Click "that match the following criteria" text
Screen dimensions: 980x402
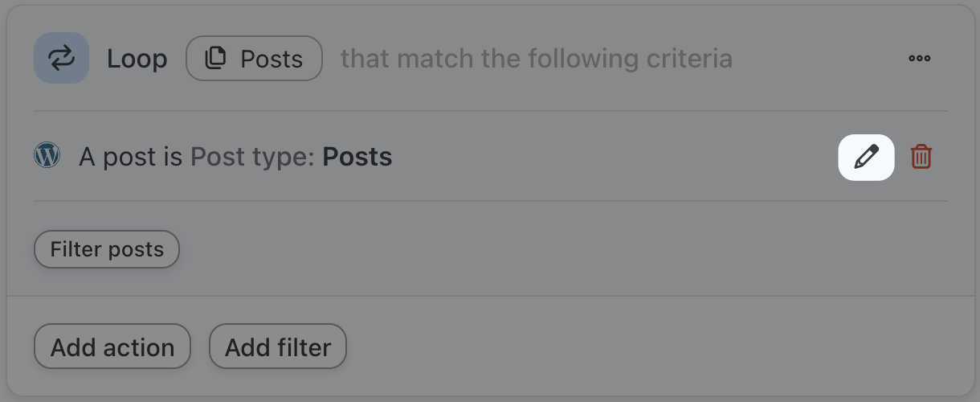pos(536,59)
